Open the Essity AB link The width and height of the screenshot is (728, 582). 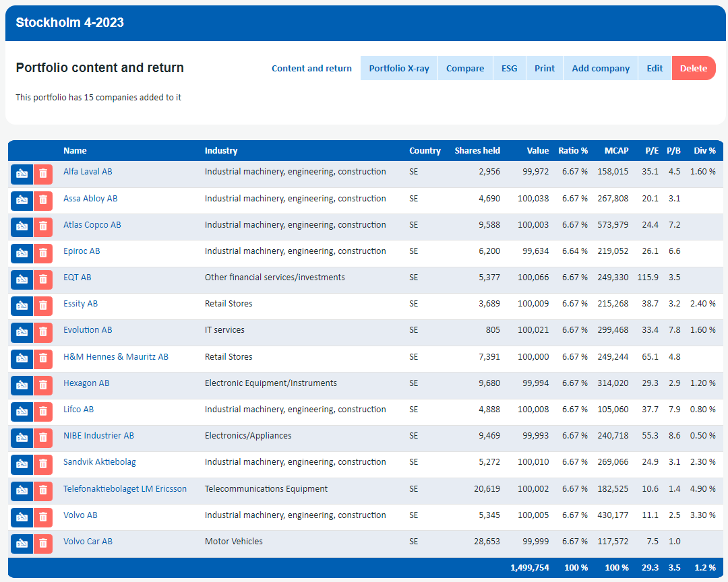(80, 304)
